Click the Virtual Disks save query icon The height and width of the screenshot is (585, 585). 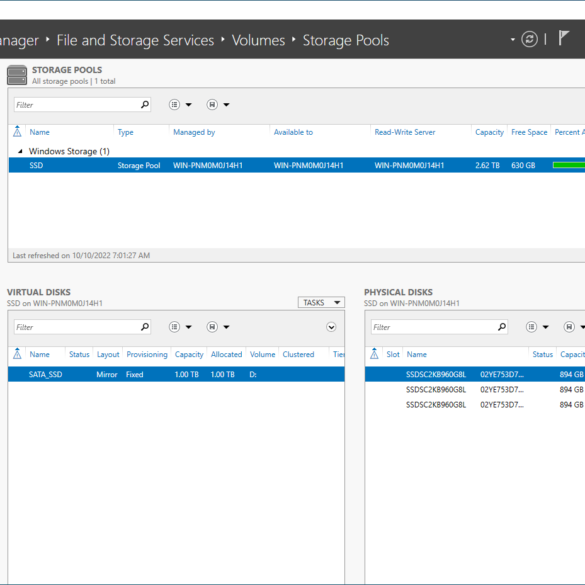212,327
